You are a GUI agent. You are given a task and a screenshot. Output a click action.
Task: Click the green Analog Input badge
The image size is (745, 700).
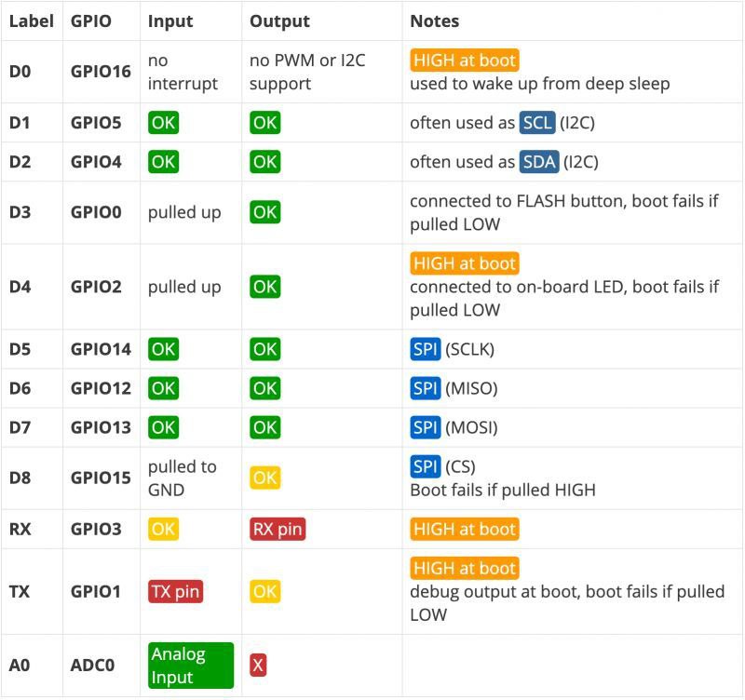190,666
